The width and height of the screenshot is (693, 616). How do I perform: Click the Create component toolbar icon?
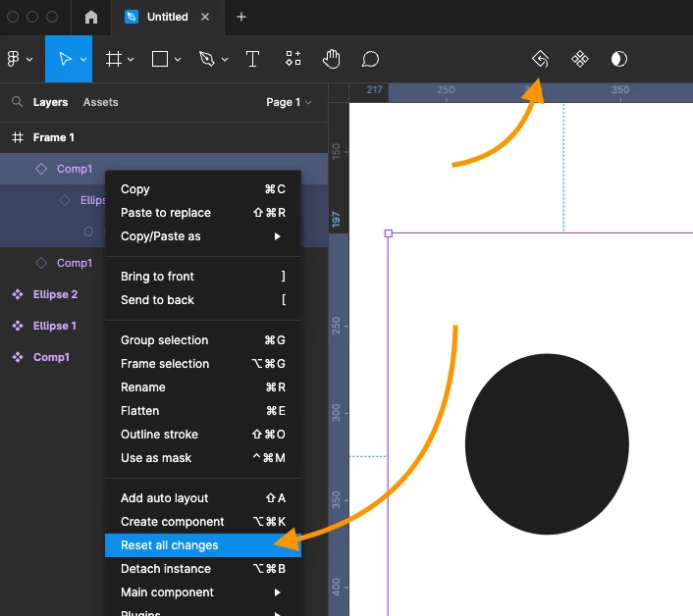580,59
